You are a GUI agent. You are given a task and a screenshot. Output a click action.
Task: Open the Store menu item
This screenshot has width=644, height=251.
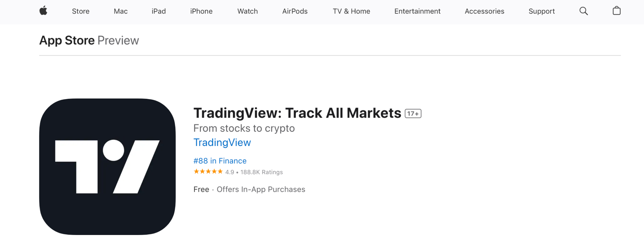(x=80, y=11)
